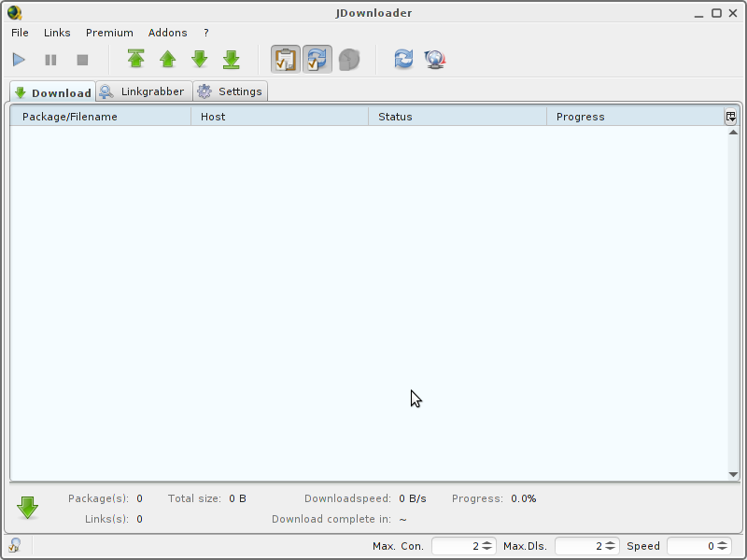Move selected package to bottom
The image size is (747, 560).
coord(232,60)
